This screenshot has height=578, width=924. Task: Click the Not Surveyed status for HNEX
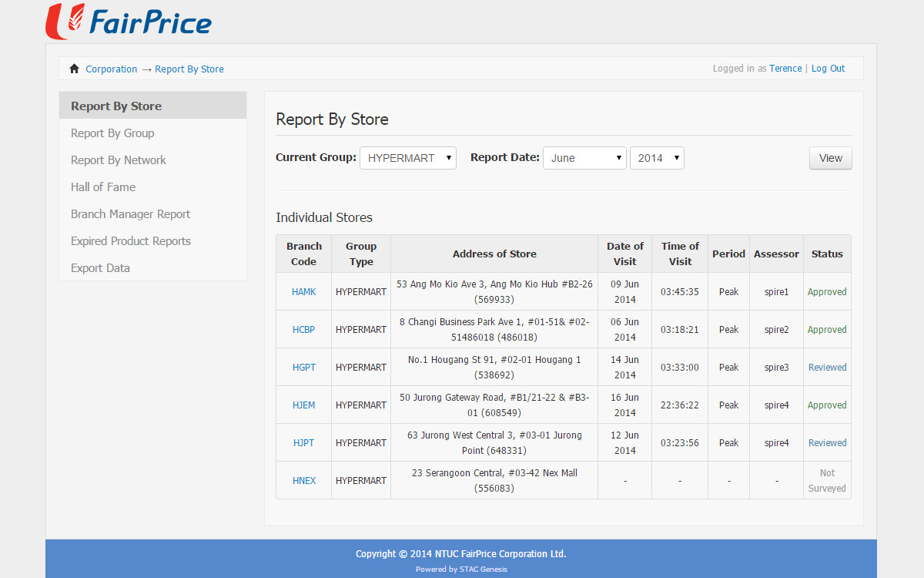coord(827,480)
